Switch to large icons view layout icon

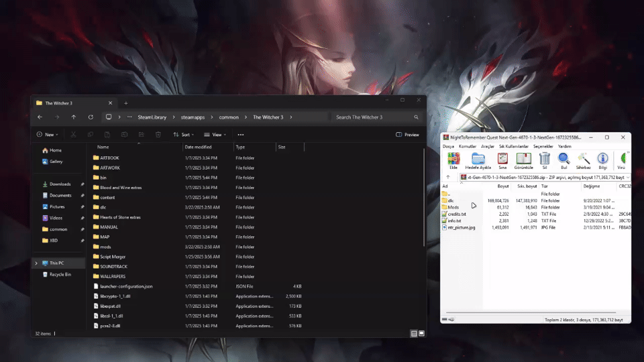coord(421,334)
